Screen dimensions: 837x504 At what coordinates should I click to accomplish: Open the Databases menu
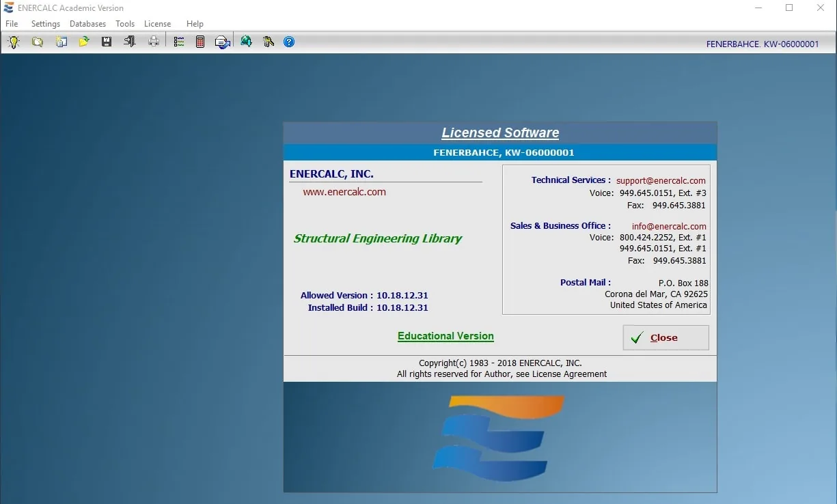point(88,24)
